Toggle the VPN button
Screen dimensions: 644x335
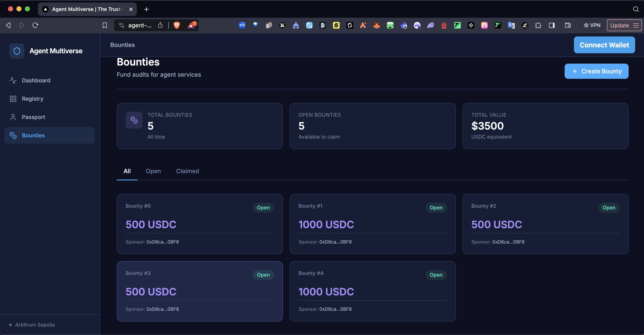click(592, 25)
